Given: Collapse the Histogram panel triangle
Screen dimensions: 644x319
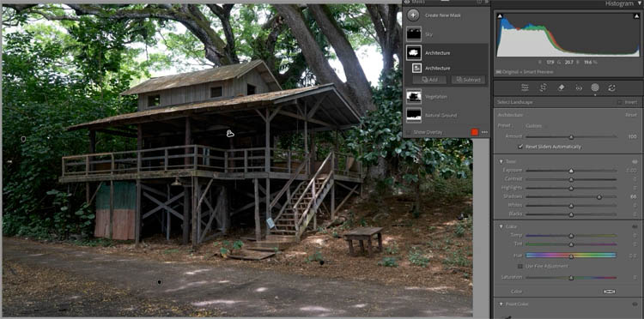Looking at the screenshot, I should tap(640, 3).
